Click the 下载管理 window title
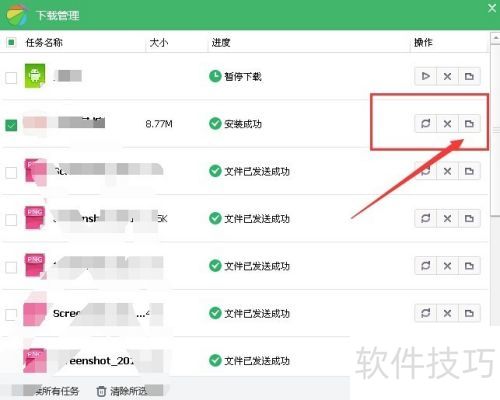The width and height of the screenshot is (500, 400). click(x=58, y=16)
